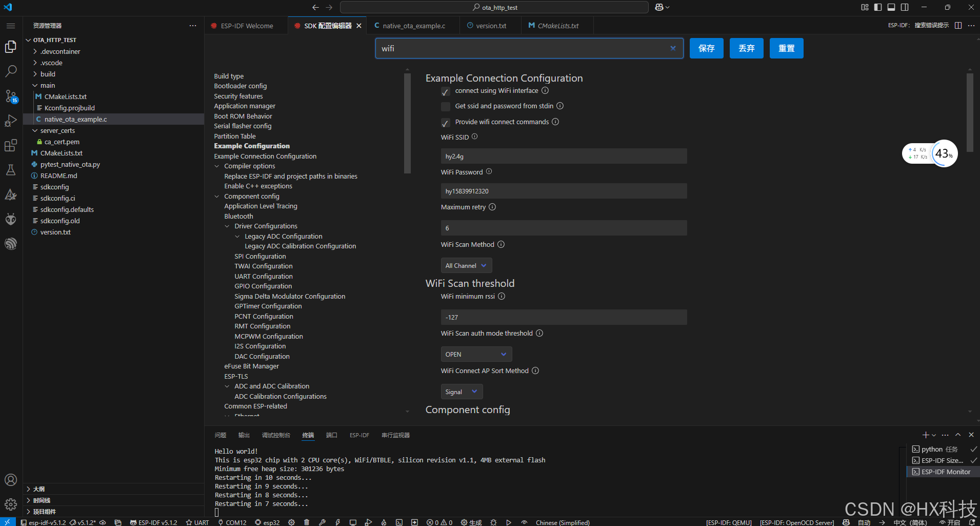The height and width of the screenshot is (526, 980).
Task: Select esp32 target chip in status bar
Action: pyautogui.click(x=268, y=522)
